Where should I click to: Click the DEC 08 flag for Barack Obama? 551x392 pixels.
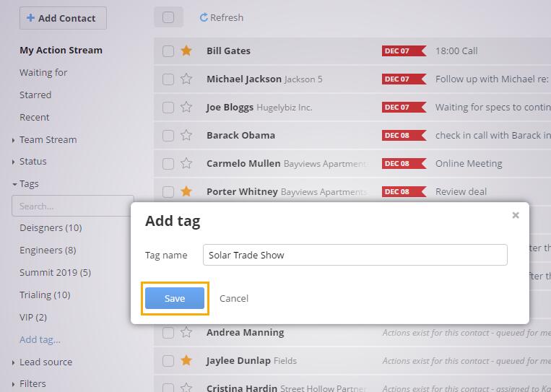click(x=404, y=135)
